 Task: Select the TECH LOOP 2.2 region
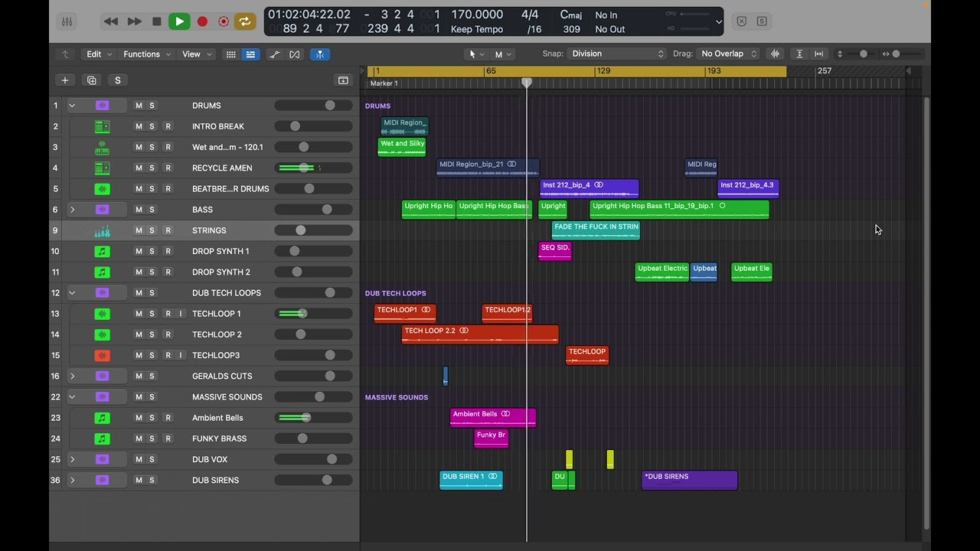480,334
